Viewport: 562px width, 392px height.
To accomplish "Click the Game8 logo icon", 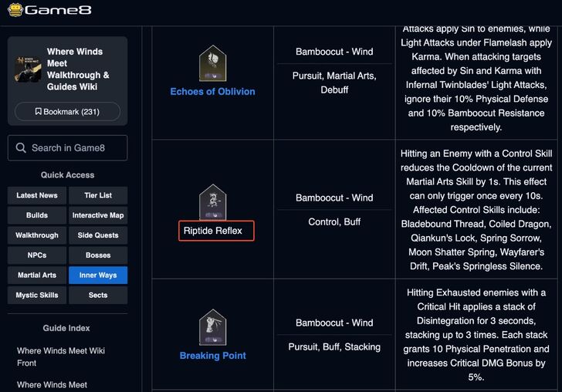I will [x=14, y=11].
